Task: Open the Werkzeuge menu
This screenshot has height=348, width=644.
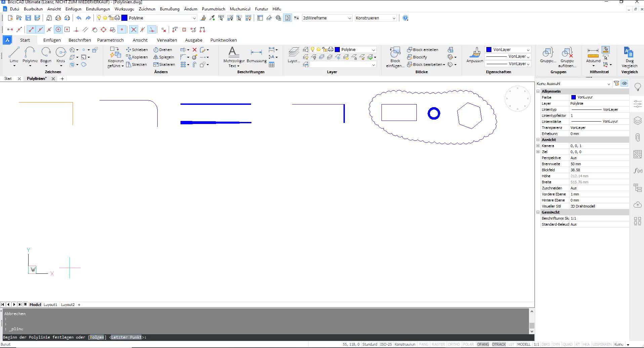Action: coord(124,9)
